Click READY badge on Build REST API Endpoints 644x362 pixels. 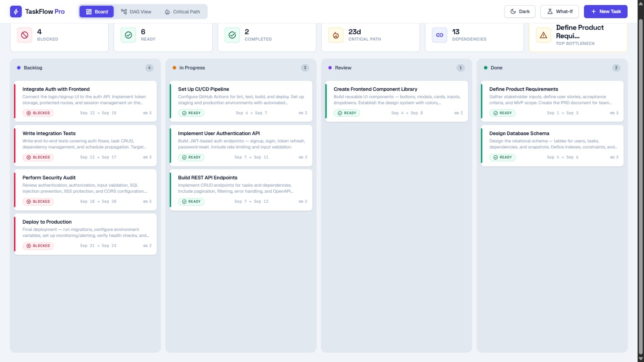(191, 202)
